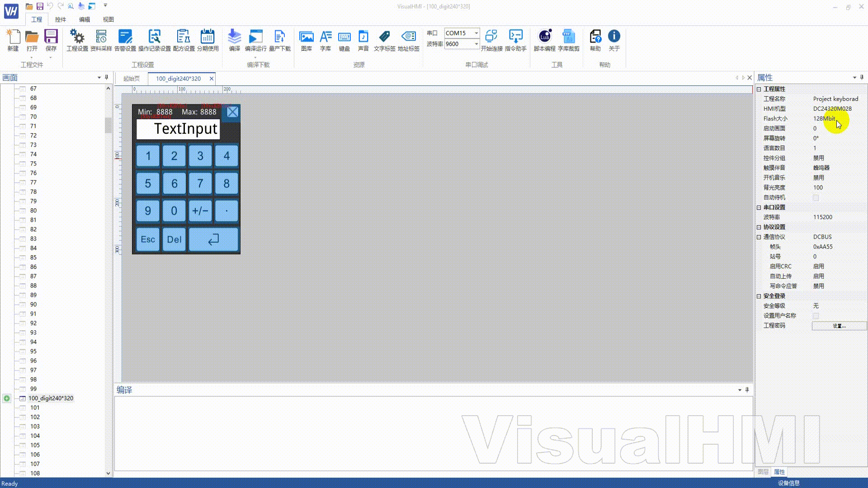868x488 pixels.
Task: Open 工程设置 project settings
Action: [77, 40]
